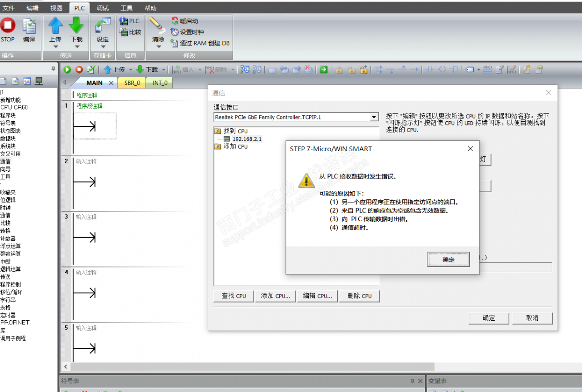Click the green 下载 download arrow in ribbon
582x392 pixels.
pyautogui.click(x=76, y=25)
